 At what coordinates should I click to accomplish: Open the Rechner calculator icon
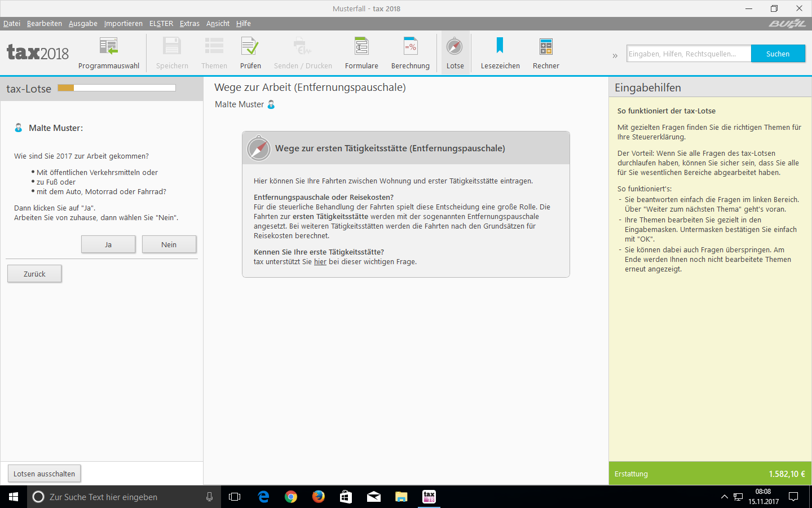pos(546,53)
